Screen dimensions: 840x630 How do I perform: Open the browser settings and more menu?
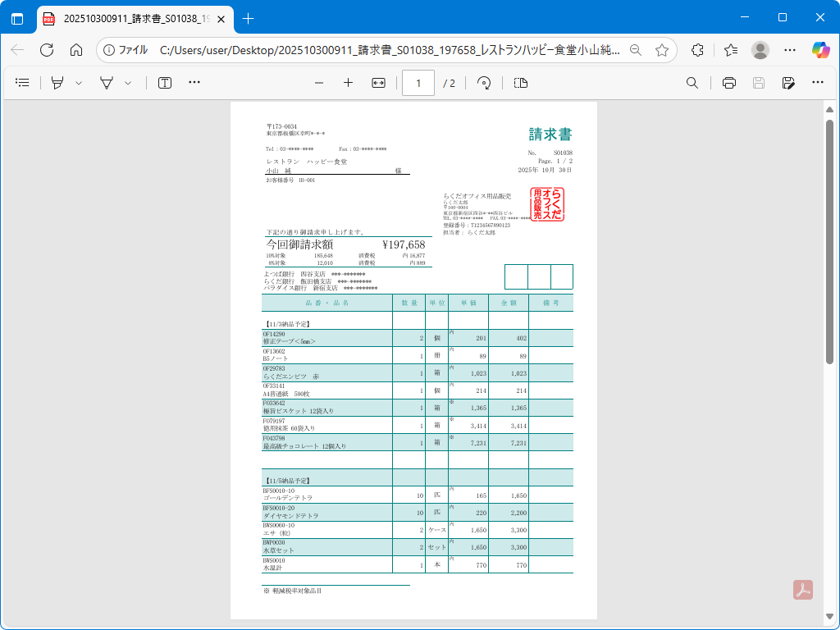pyautogui.click(x=790, y=50)
